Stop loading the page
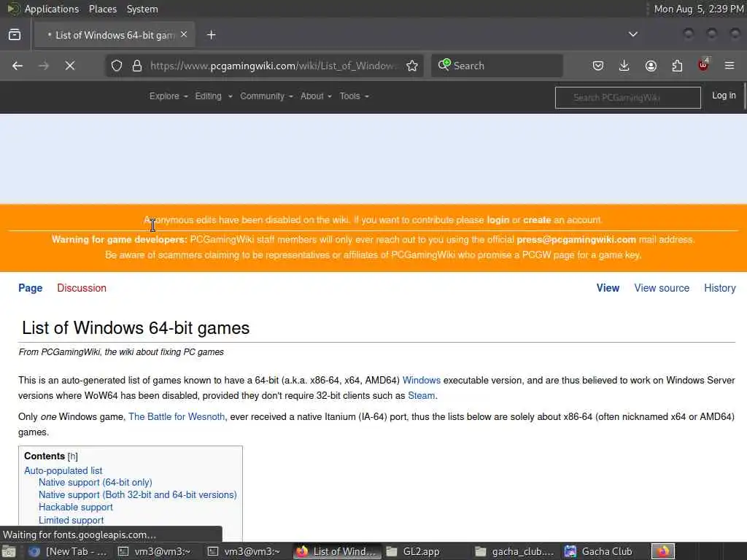The image size is (747, 560). 70,66
